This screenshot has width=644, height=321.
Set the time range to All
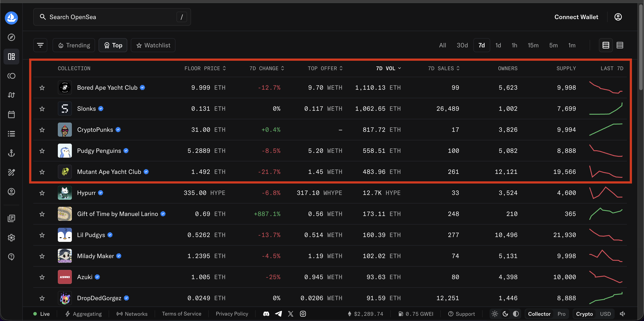(x=442, y=45)
